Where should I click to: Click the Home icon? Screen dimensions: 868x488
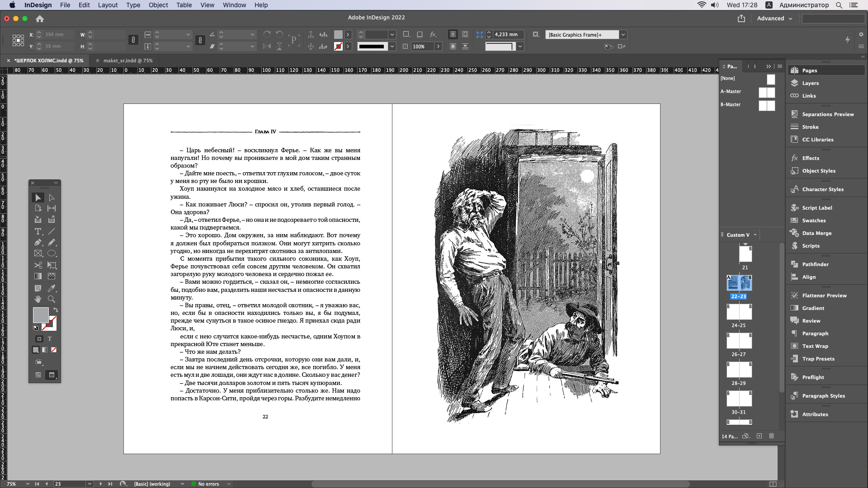point(40,19)
